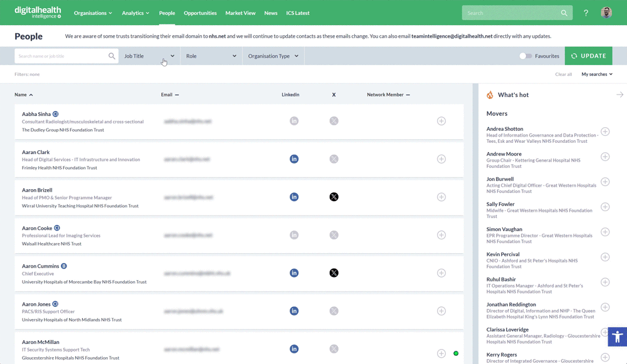Sort the list by Name column

[x=24, y=95]
